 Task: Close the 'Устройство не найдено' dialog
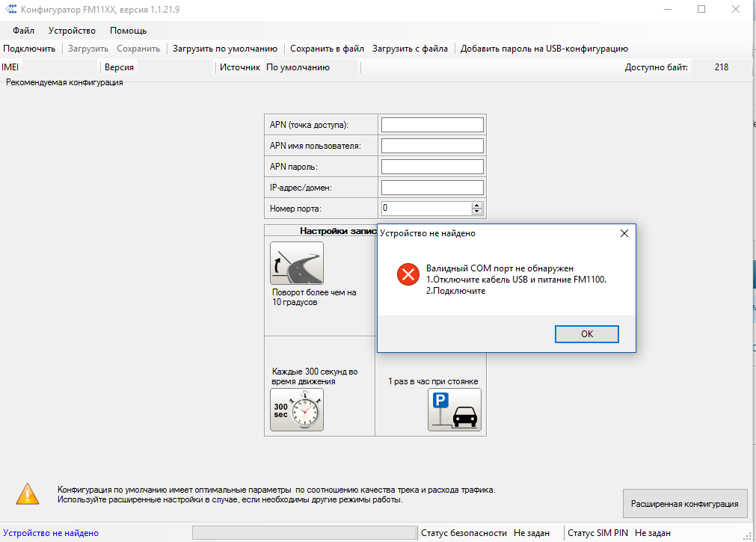(x=624, y=233)
